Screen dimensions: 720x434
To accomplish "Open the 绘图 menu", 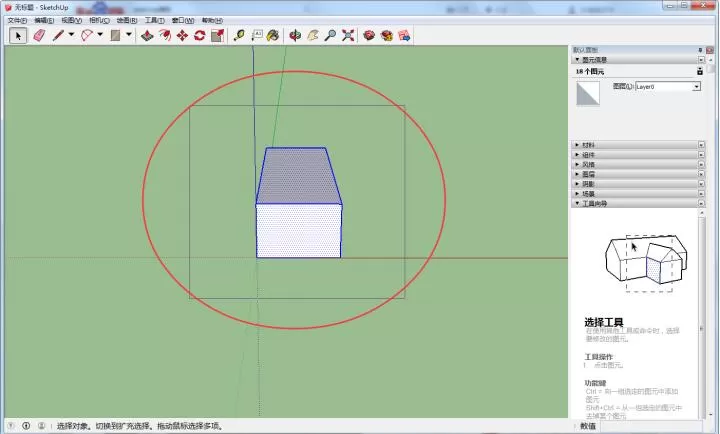I will 127,20.
